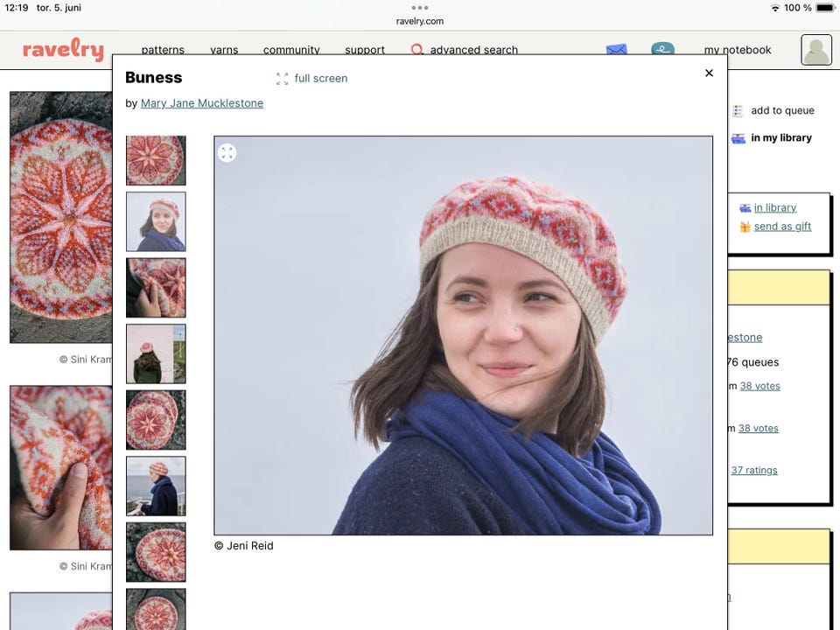Open the yarns menu

[224, 49]
